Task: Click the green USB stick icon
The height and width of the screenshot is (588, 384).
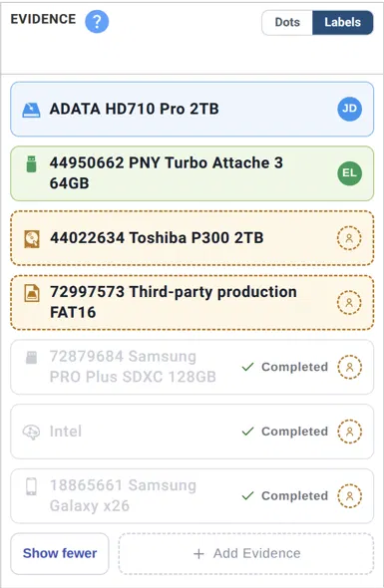Action: coord(32,164)
